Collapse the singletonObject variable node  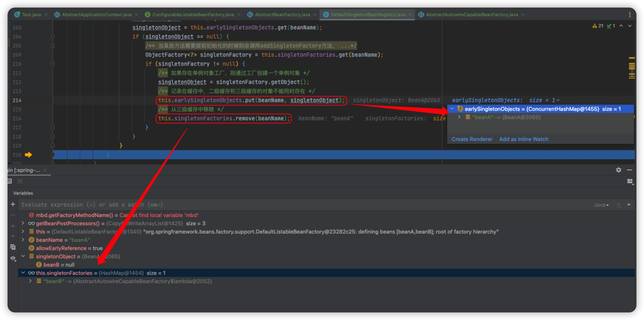(x=23, y=256)
